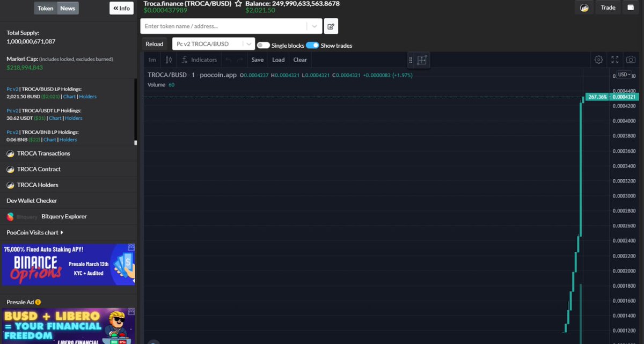This screenshot has height=344, width=644.
Task: Focus the token name / address search field
Action: (224, 26)
